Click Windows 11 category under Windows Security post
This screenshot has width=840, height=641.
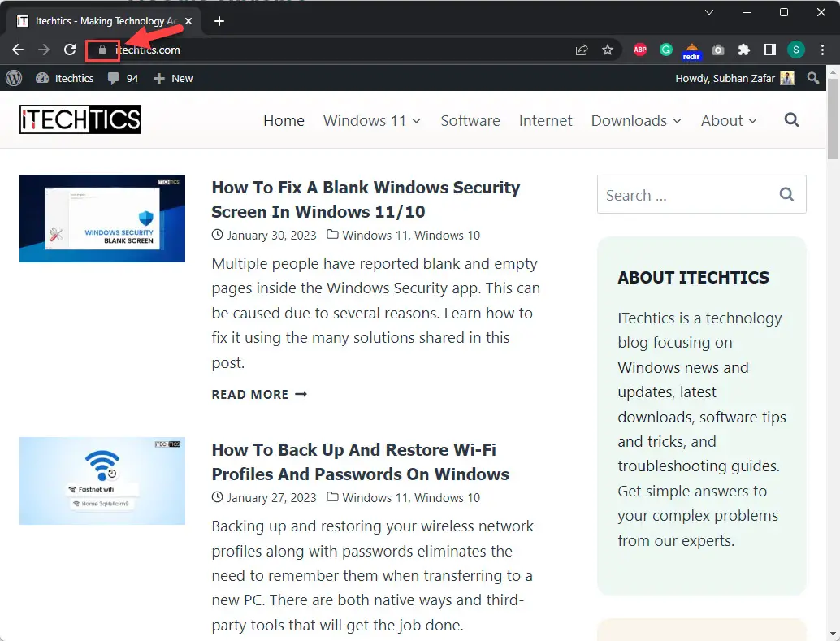click(375, 236)
